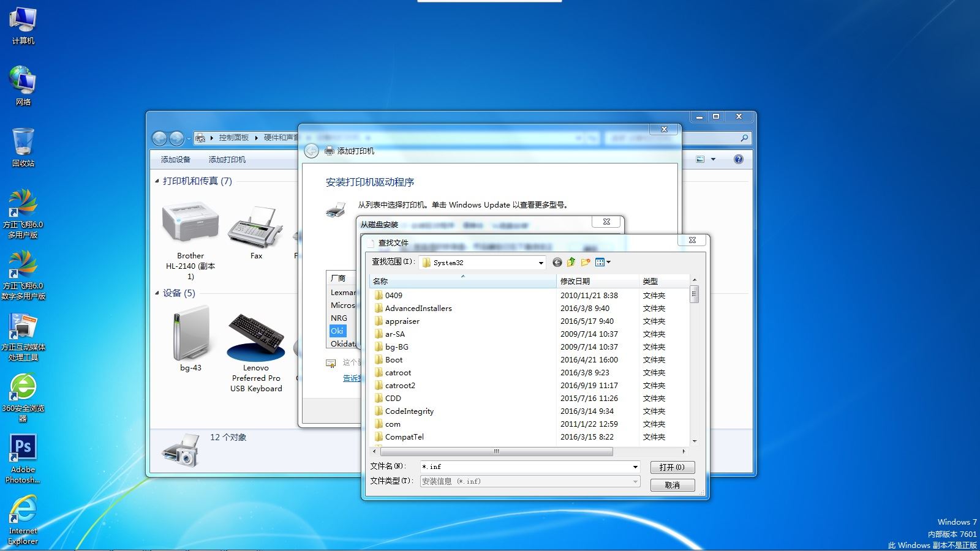Click 控制面板 in the address breadcrumb
This screenshot has width=980, height=551.
click(x=234, y=138)
